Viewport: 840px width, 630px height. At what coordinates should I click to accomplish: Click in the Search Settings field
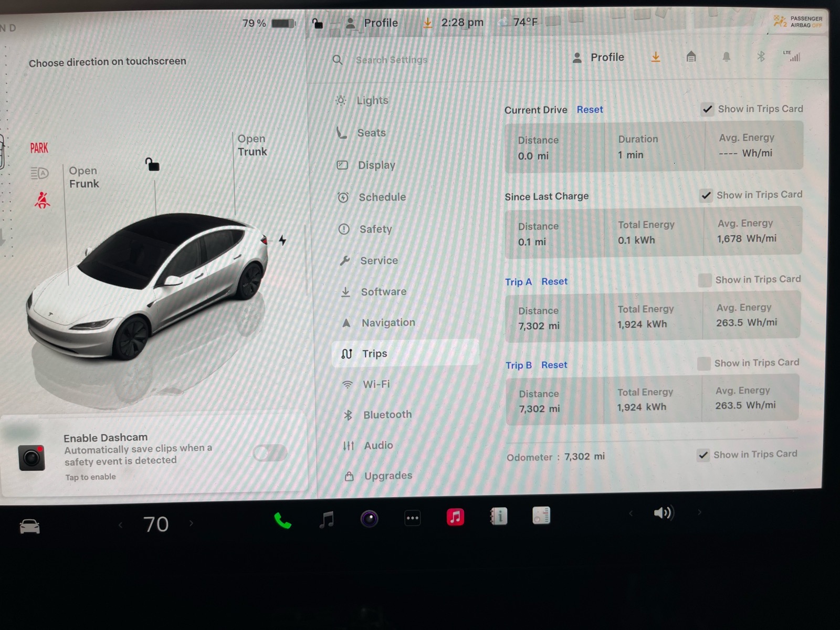pyautogui.click(x=391, y=60)
